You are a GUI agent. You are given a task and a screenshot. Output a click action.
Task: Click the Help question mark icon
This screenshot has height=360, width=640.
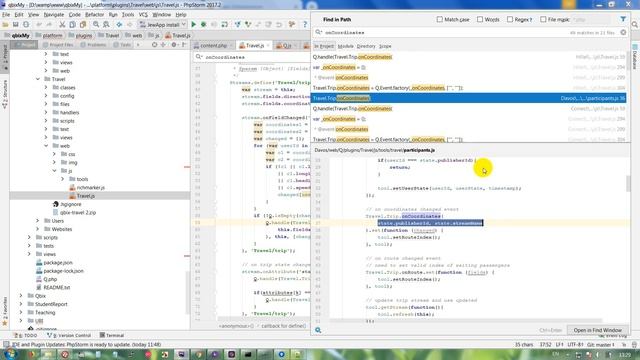click(x=305, y=25)
